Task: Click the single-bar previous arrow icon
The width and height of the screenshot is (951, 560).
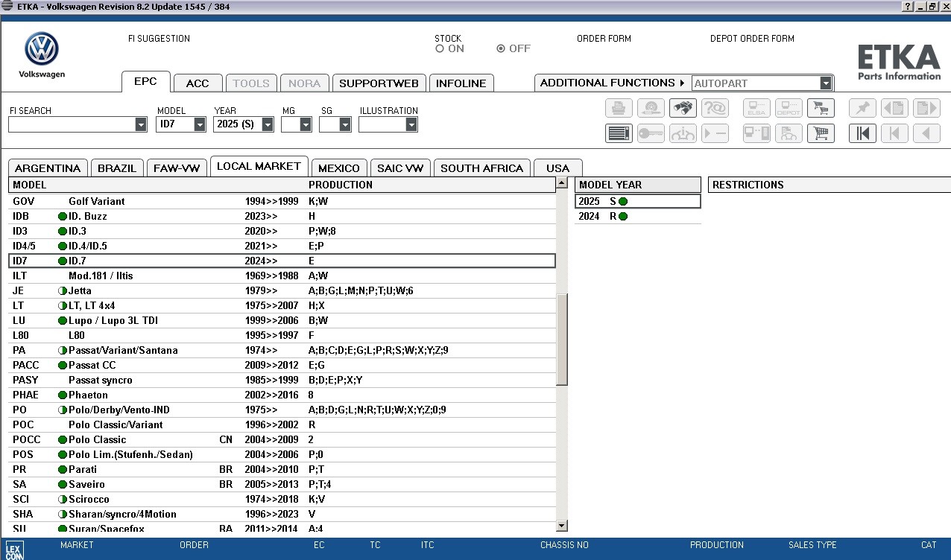Action: point(894,133)
